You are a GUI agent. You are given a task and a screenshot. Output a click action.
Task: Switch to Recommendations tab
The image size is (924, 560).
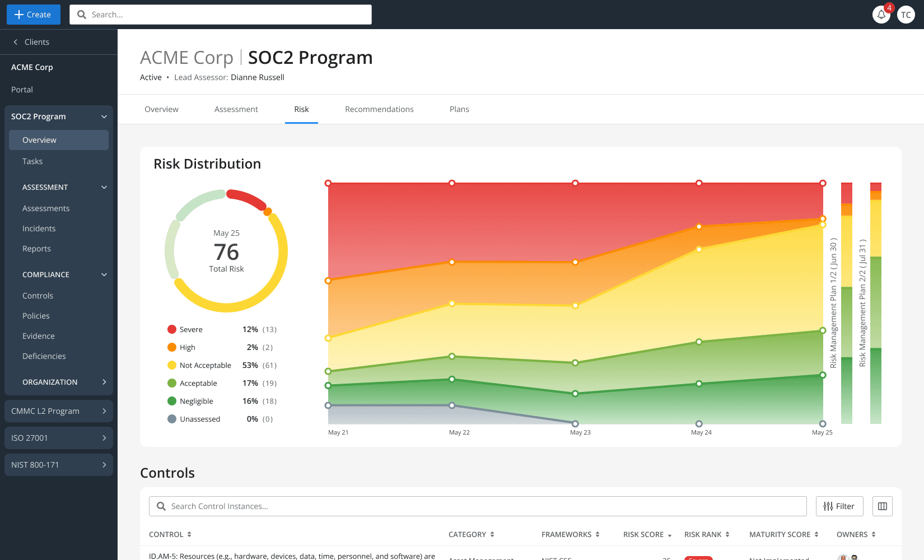coord(379,109)
